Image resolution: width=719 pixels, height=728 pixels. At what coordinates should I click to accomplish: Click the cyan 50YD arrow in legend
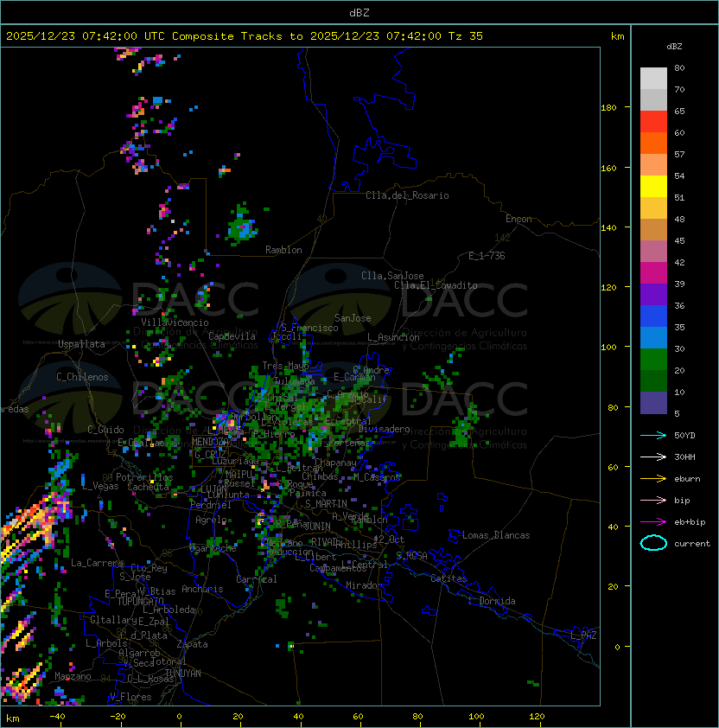pyautogui.click(x=653, y=436)
